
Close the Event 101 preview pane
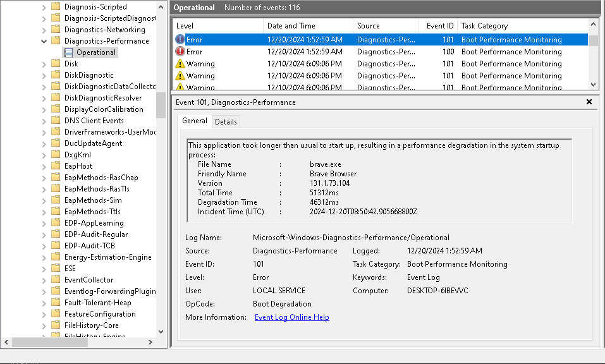point(589,102)
